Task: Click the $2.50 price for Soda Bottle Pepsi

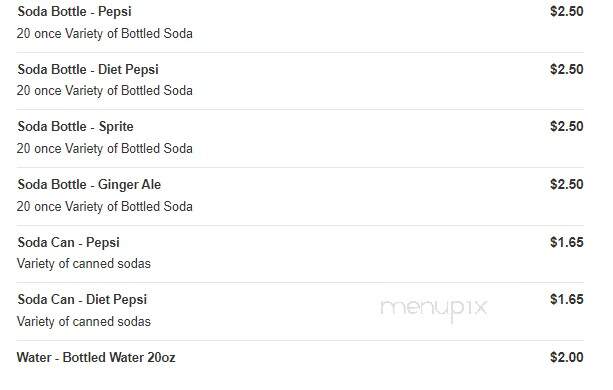Action: pyautogui.click(x=566, y=11)
